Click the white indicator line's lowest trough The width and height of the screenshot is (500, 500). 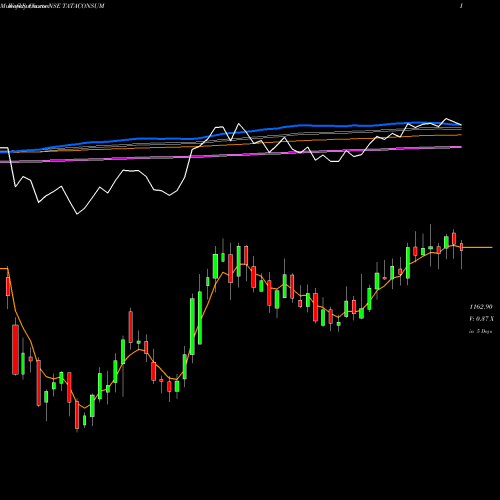pyautogui.click(x=77, y=214)
